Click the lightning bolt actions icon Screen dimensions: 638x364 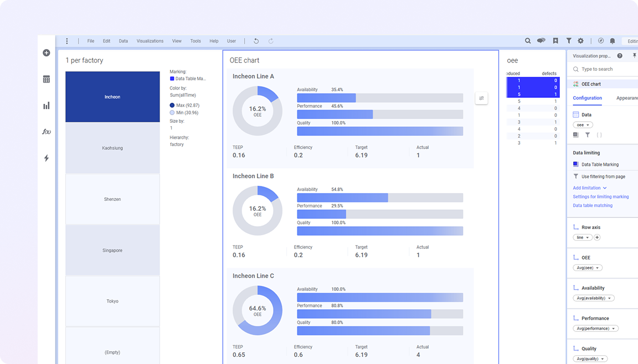coord(47,158)
